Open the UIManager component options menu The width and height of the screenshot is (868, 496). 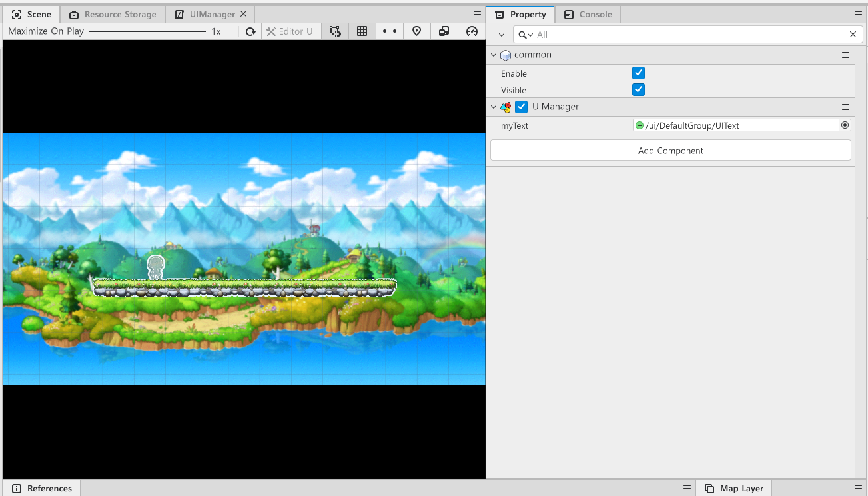coord(845,107)
